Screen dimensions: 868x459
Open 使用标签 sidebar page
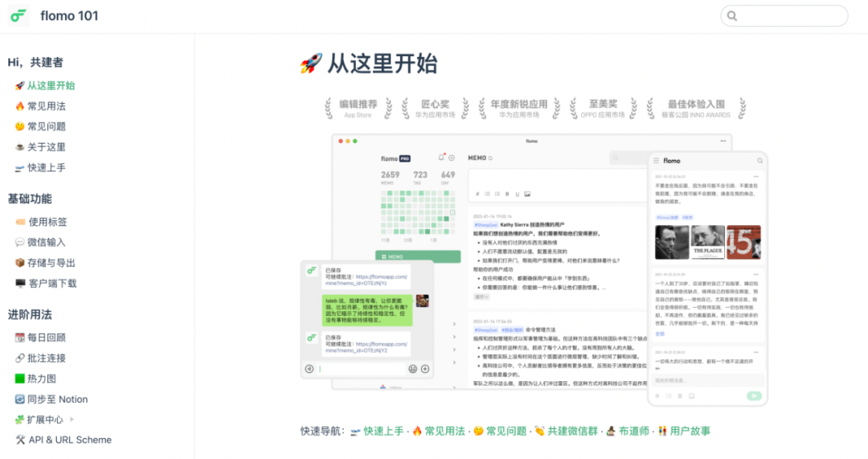[x=47, y=222]
